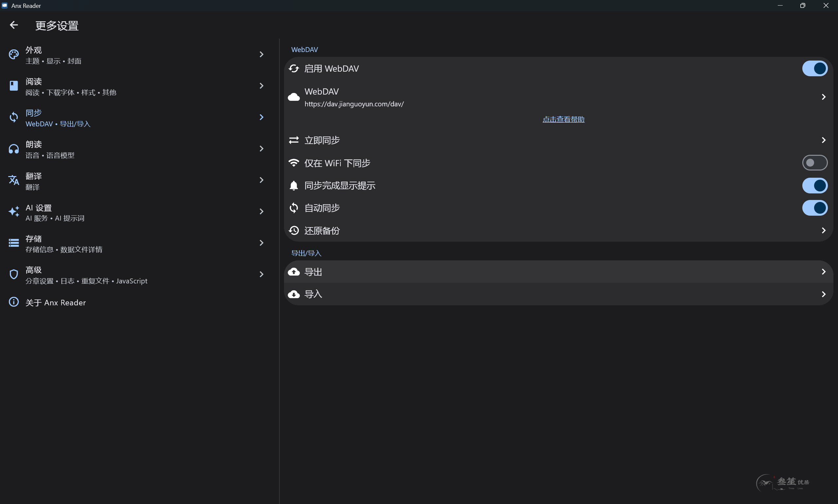Click the palette icon for 外观
Screen dimensions: 838x504
coord(14,54)
